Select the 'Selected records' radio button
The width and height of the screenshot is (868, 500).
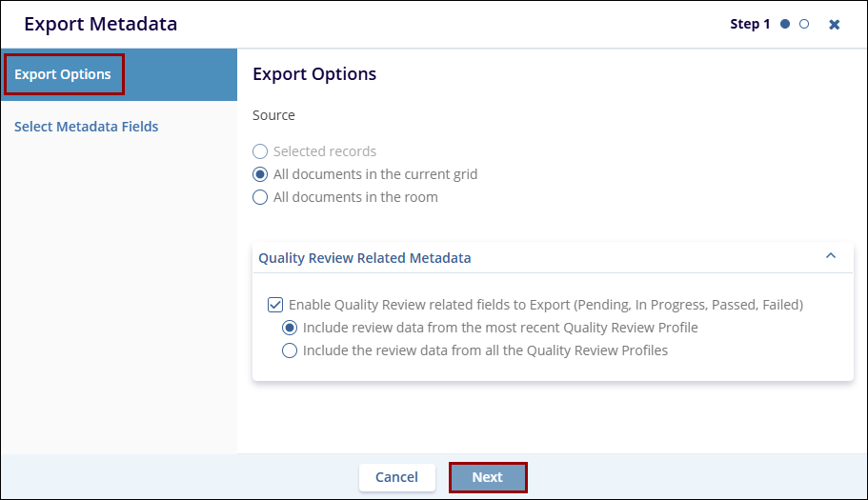[x=260, y=151]
